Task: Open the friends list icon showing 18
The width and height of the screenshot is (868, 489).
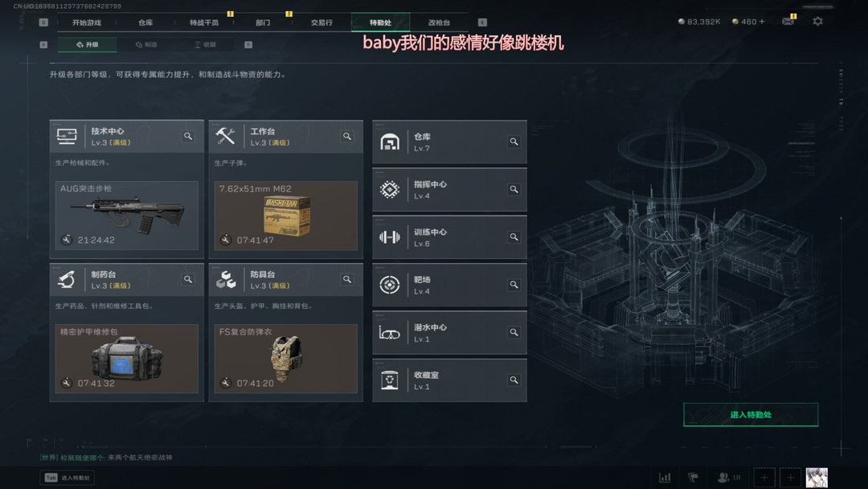Action: [x=728, y=478]
